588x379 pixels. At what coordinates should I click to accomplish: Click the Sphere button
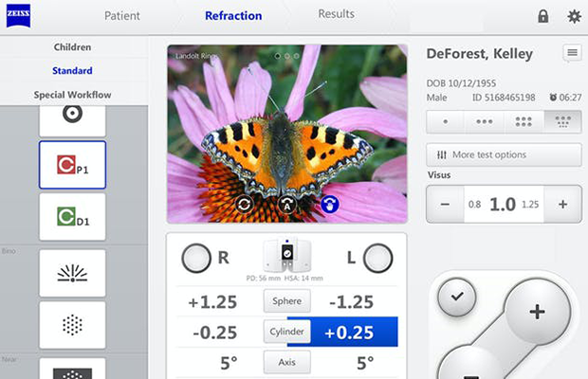click(287, 300)
